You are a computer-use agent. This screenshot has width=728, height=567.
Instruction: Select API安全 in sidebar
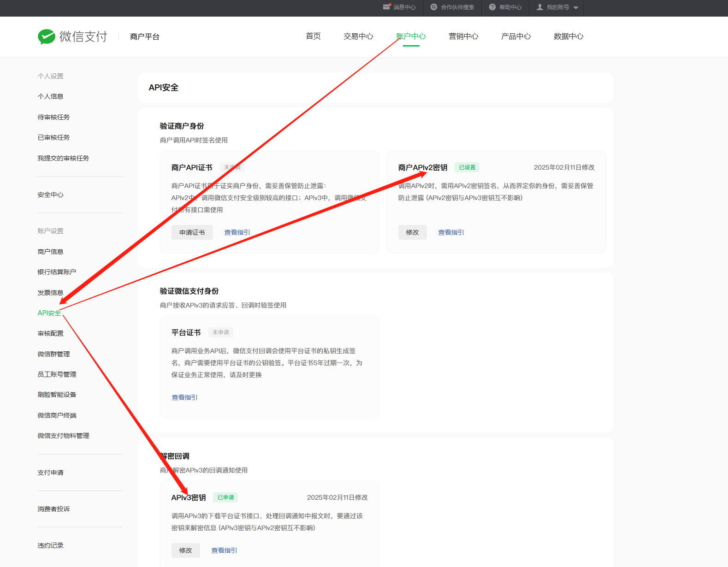click(x=49, y=313)
